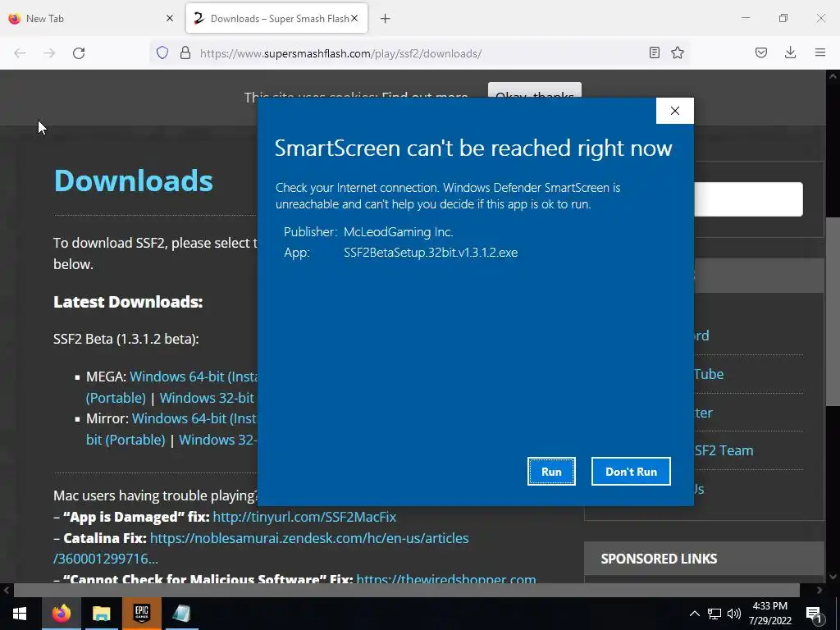View site security padlock info
This screenshot has width=840, height=630.
pyautogui.click(x=185, y=53)
